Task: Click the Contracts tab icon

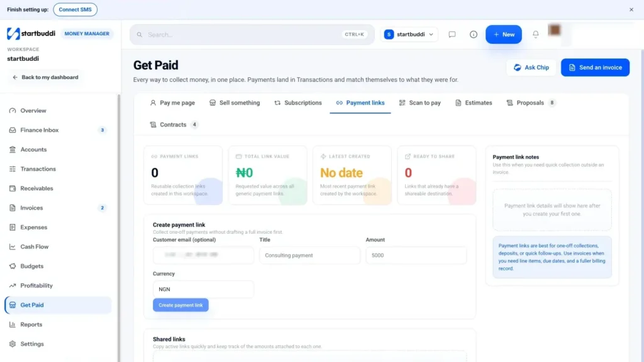Action: point(153,124)
